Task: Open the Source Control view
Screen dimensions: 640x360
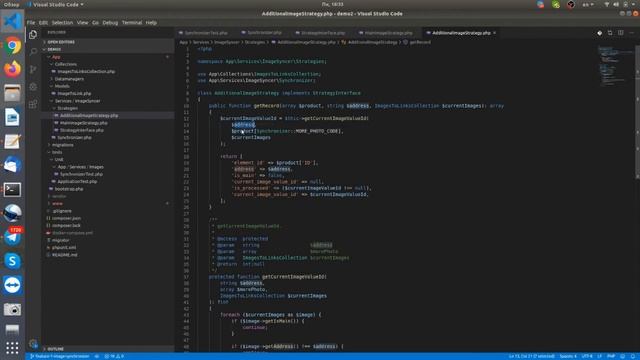Action: point(33,69)
